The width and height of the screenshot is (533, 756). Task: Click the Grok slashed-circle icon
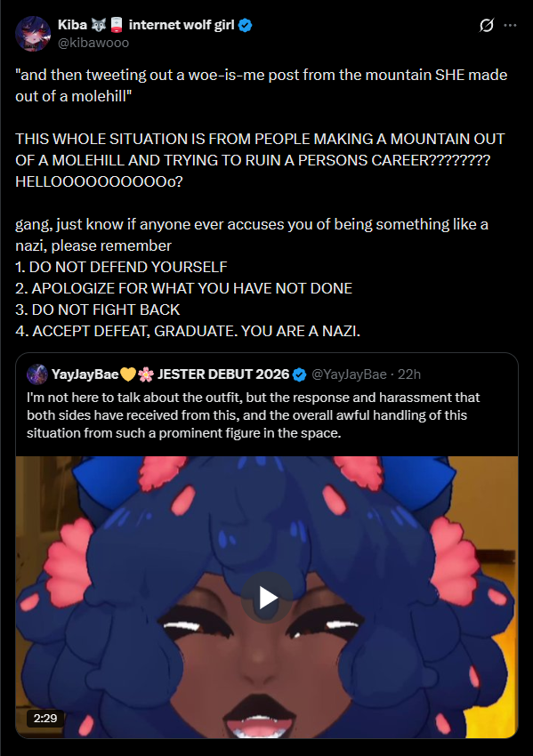pyautogui.click(x=486, y=25)
